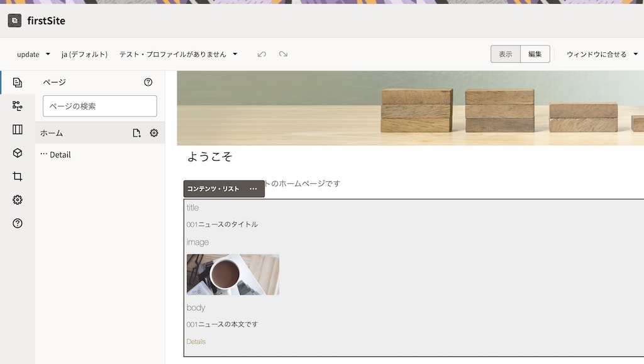Viewport: 644px width, 364px height.
Task: Open the components cube icon
Action: click(18, 153)
